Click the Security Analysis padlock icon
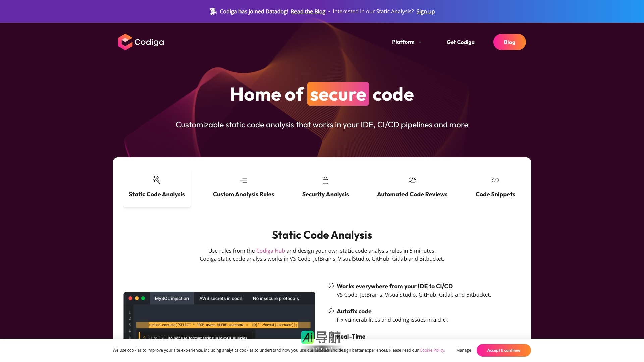This screenshot has height=362, width=644. 325,180
